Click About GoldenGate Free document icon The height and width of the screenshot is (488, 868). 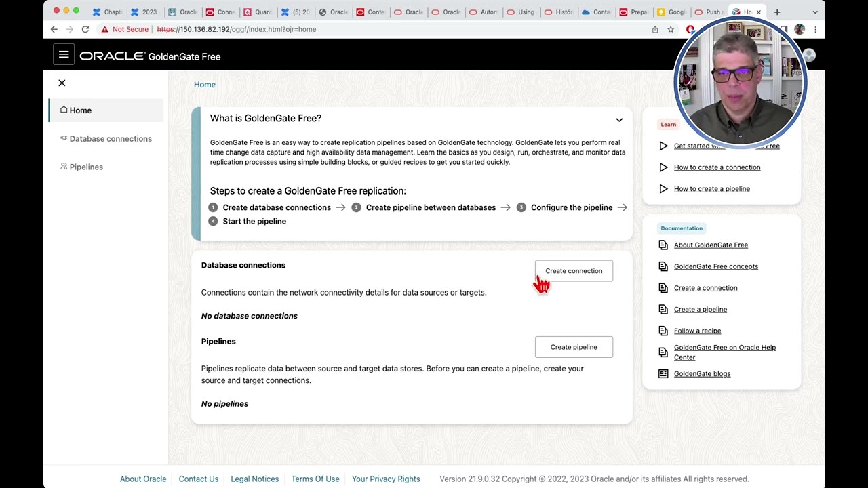663,245
